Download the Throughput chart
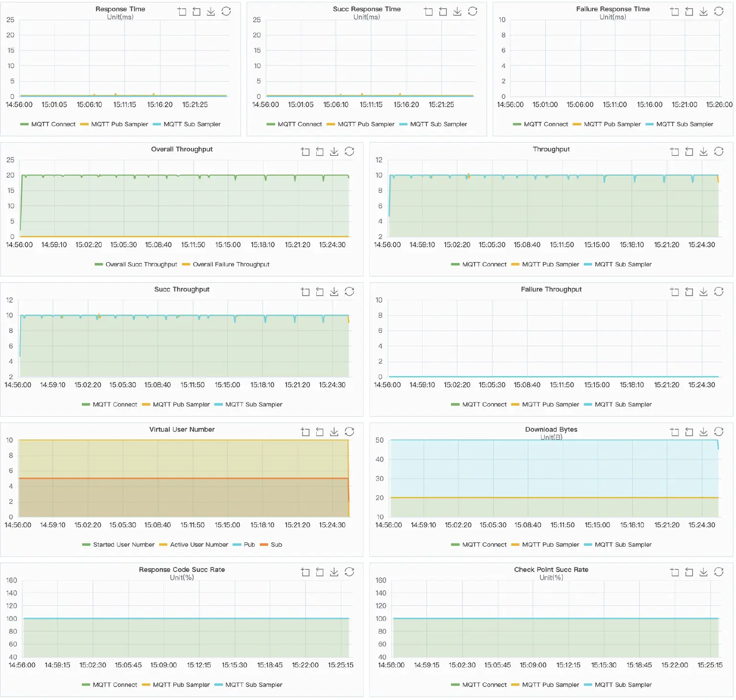This screenshot has height=700, width=736. pyautogui.click(x=703, y=151)
